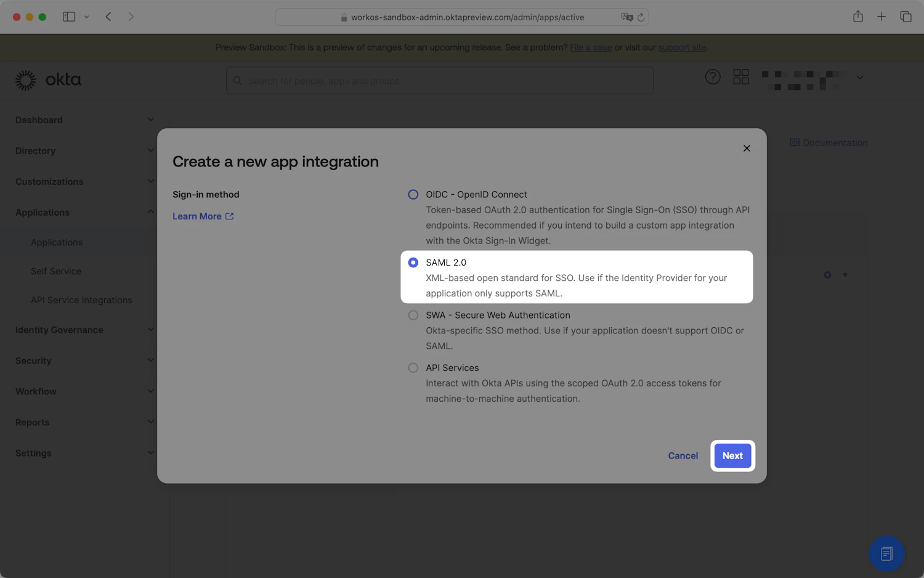Click the blue floating notes button
This screenshot has height=578, width=924.
pos(886,554)
